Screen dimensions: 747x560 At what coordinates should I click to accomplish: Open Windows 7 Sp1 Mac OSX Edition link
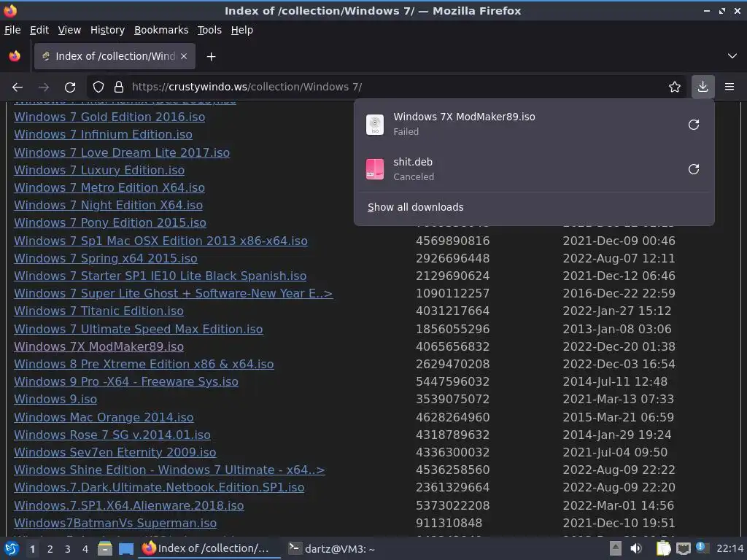point(161,241)
